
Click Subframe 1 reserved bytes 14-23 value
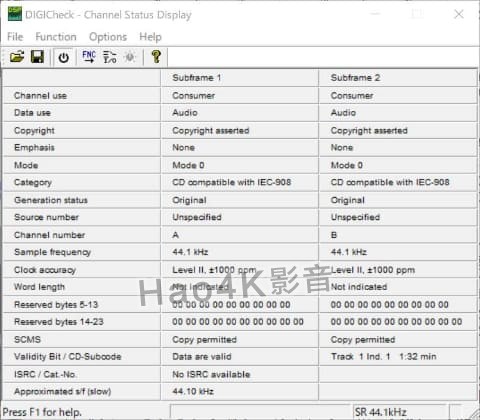pos(238,322)
